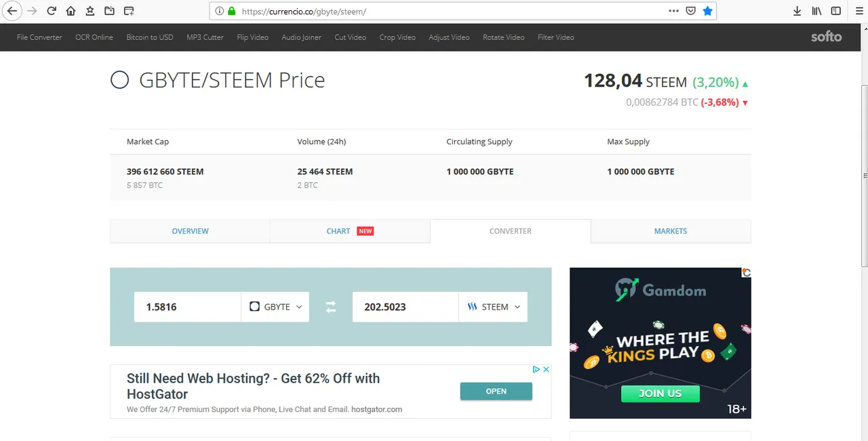Click the Circulating Supply 1 000 000 GBYTE value
This screenshot has height=441, width=868.
[480, 172]
